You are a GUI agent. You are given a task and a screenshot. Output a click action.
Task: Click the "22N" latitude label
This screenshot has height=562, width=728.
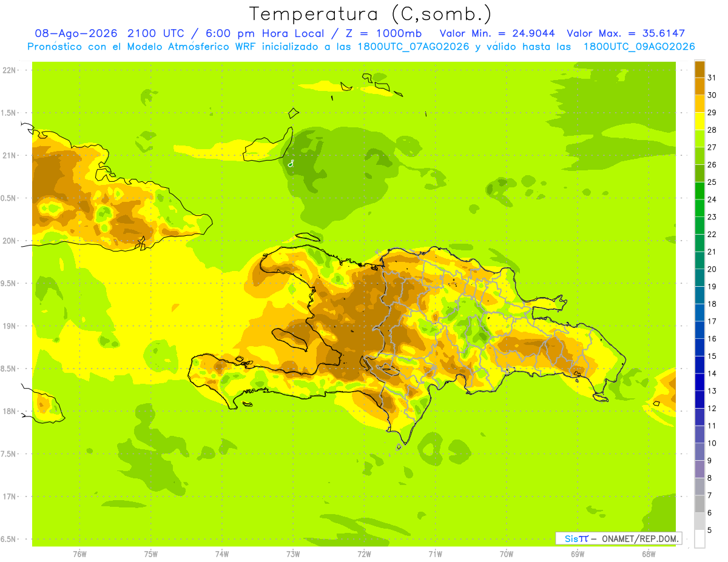coord(8,70)
